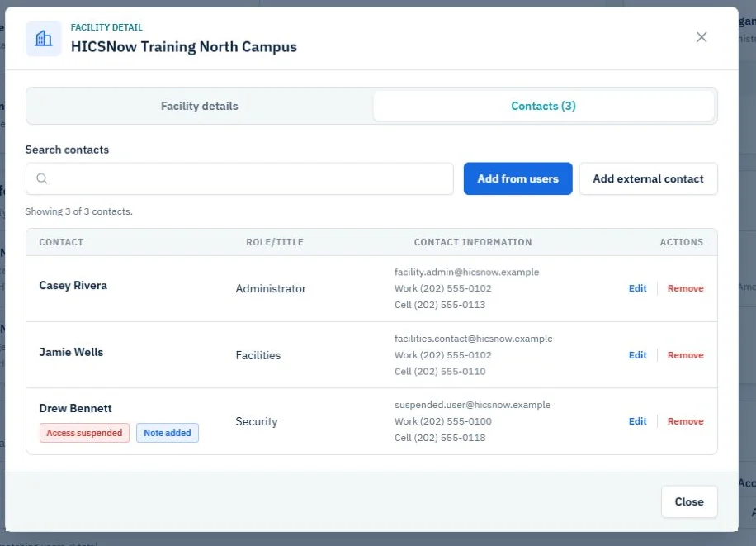Click the Close button at dialog bottom

(x=689, y=501)
